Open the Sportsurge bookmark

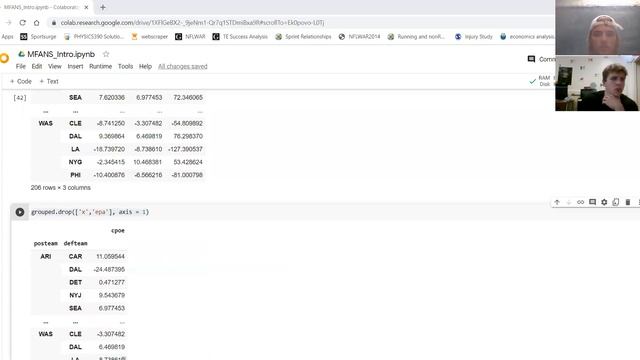pos(38,37)
